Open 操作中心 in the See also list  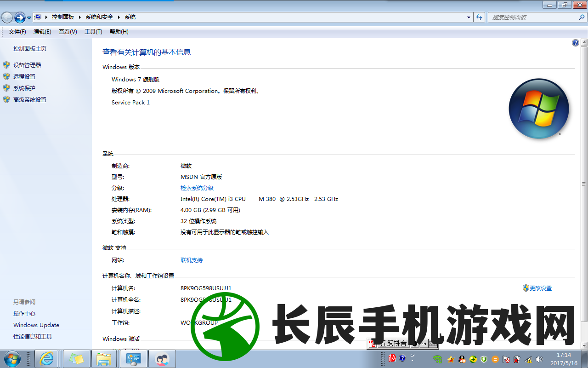point(24,314)
